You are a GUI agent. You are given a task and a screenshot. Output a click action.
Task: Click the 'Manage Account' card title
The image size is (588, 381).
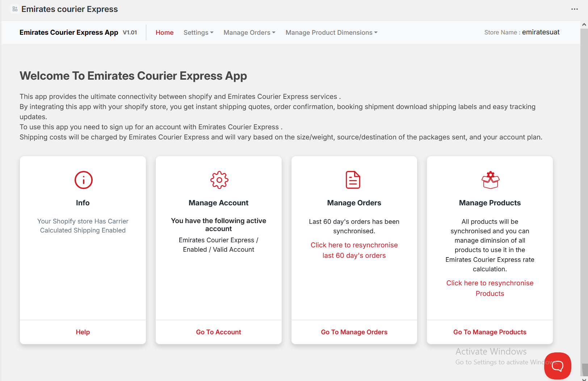coord(219,203)
